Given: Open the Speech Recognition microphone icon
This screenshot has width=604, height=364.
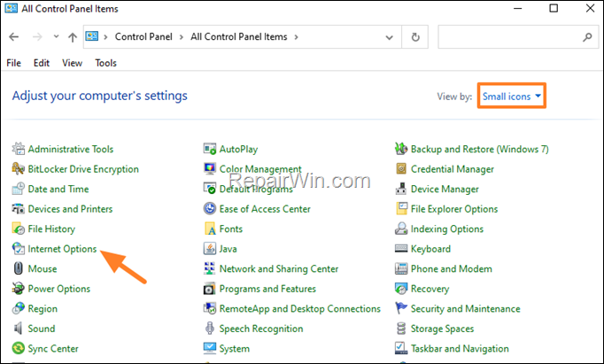Looking at the screenshot, I should [210, 329].
